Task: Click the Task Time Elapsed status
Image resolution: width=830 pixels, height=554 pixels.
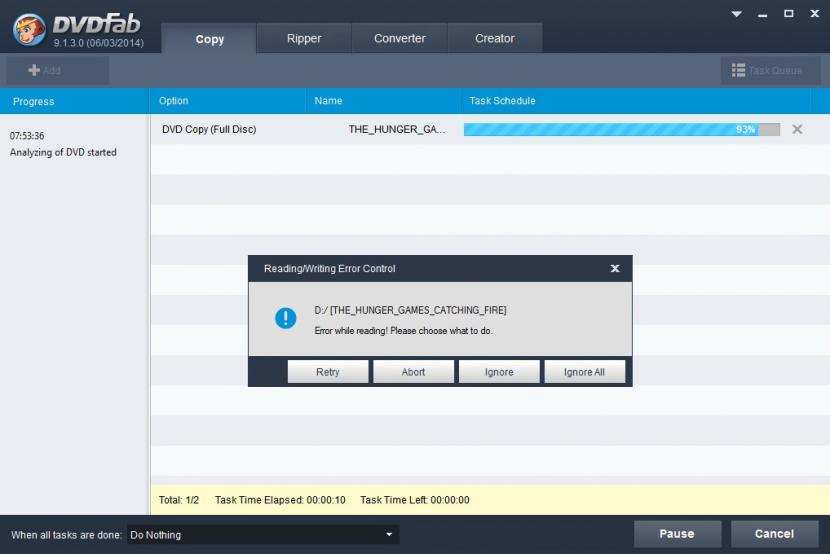Action: [x=280, y=500]
